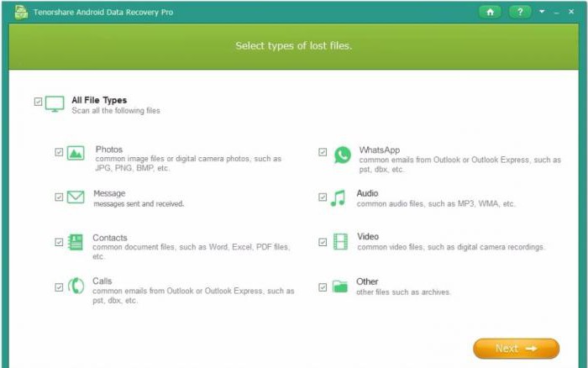Click the Other folder icon

(x=339, y=287)
